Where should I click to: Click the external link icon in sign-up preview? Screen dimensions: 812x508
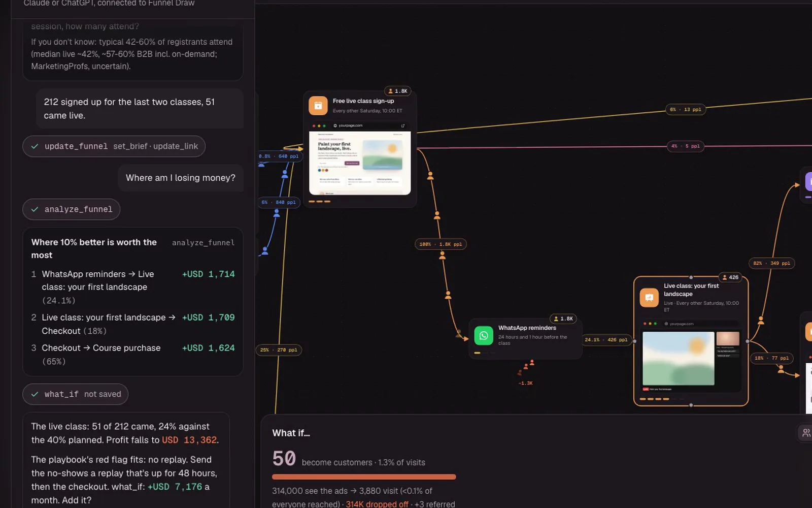tap(403, 125)
